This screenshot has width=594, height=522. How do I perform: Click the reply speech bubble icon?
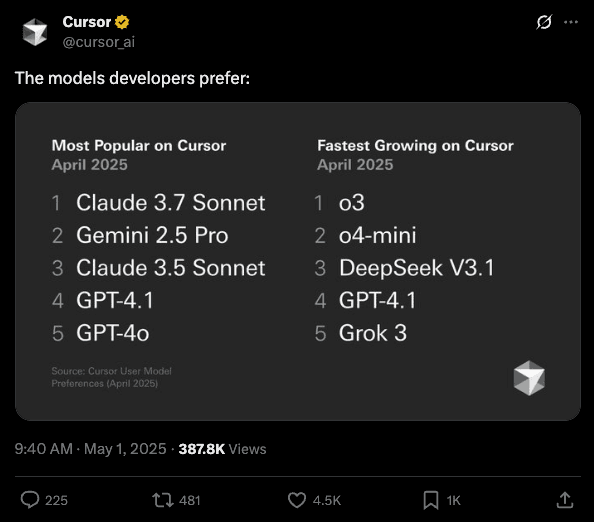tap(30, 500)
